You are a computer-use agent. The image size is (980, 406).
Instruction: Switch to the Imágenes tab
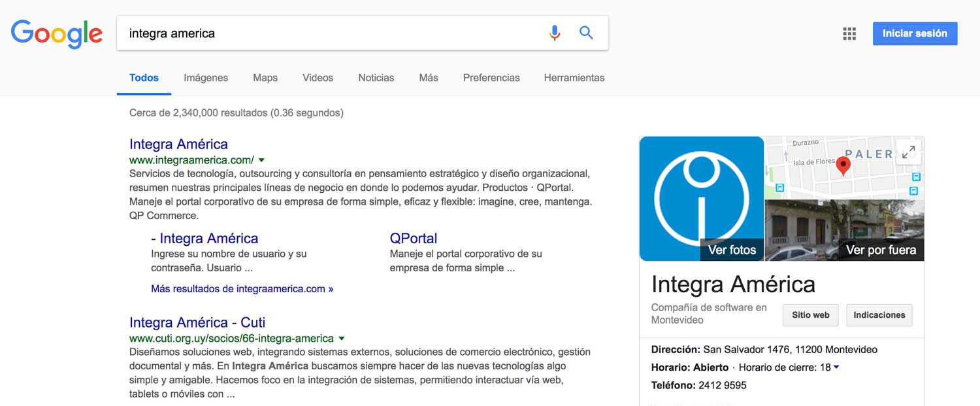(206, 78)
